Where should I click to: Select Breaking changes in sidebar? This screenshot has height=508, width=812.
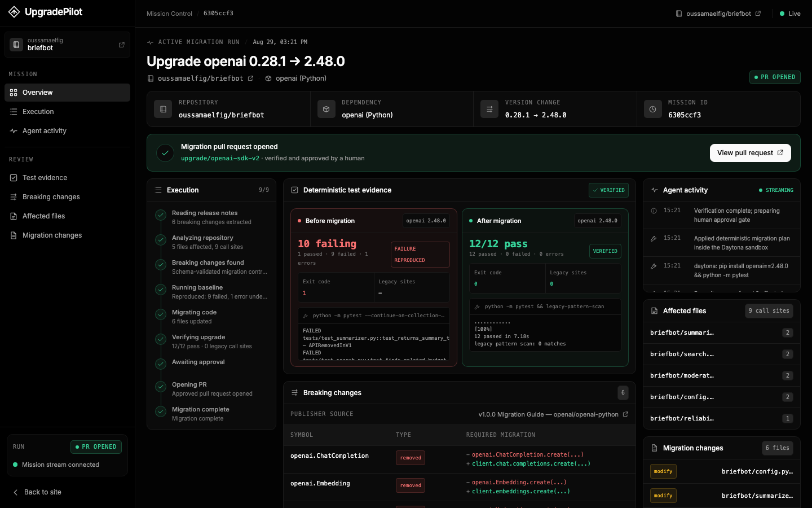pos(67,197)
